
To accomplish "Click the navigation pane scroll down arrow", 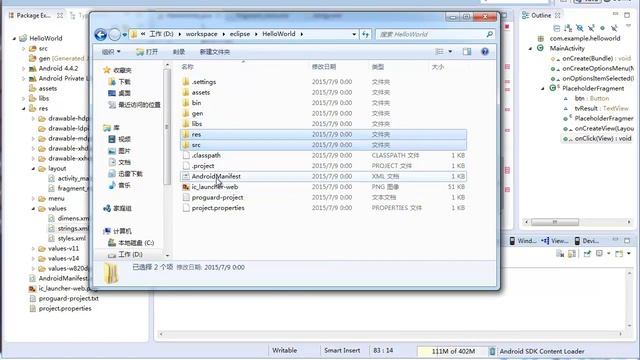I will [x=167, y=255].
